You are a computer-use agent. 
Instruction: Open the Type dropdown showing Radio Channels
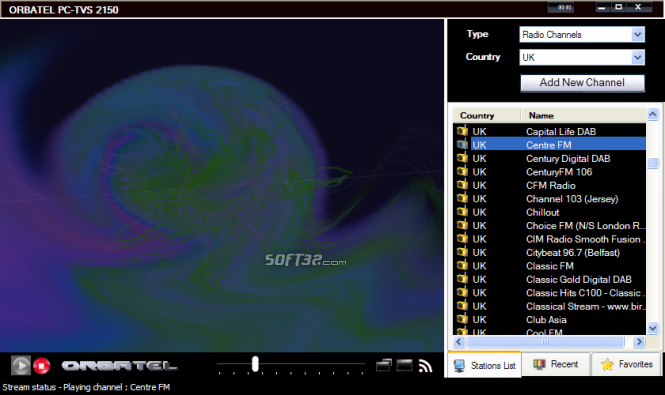[582, 35]
